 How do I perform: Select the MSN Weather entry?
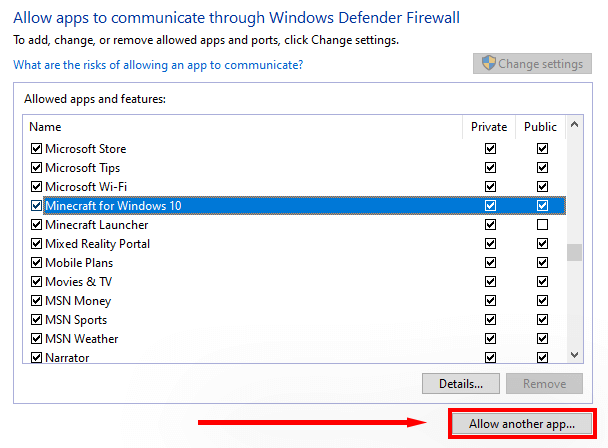tap(81, 339)
